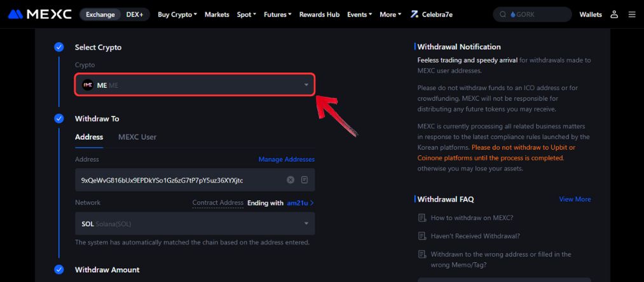This screenshot has height=282, width=644.
Task: Click the Select Crypto step checkmark
Action: tap(58, 47)
